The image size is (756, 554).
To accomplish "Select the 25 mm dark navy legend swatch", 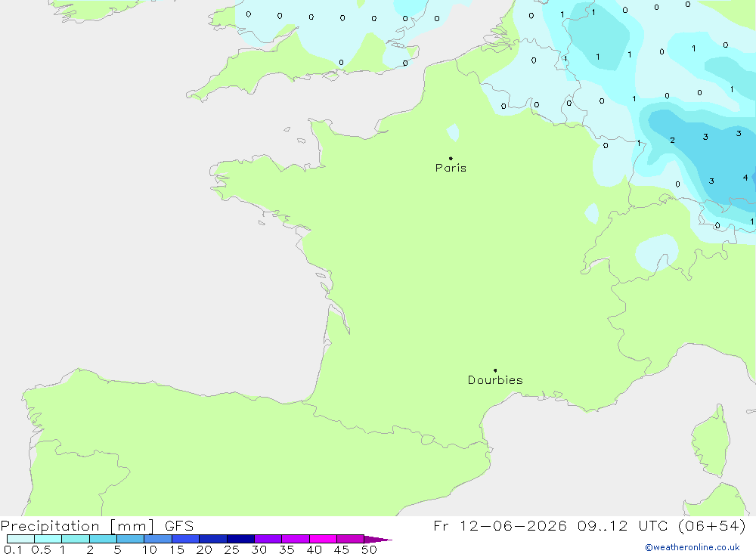I will [x=240, y=539].
